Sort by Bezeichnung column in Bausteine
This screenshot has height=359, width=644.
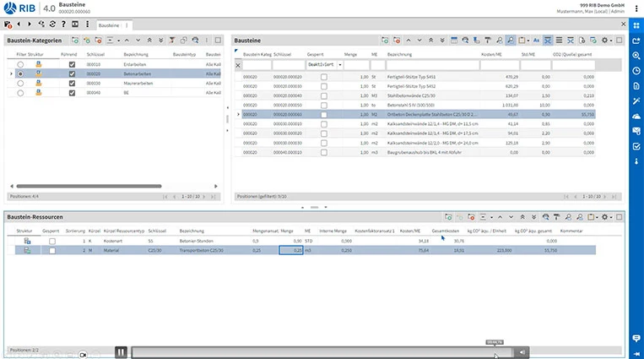point(399,54)
